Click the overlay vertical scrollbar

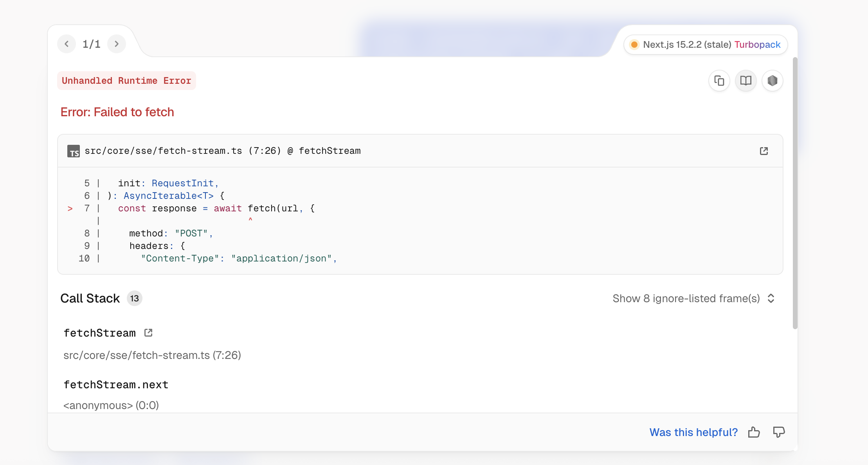795,192
